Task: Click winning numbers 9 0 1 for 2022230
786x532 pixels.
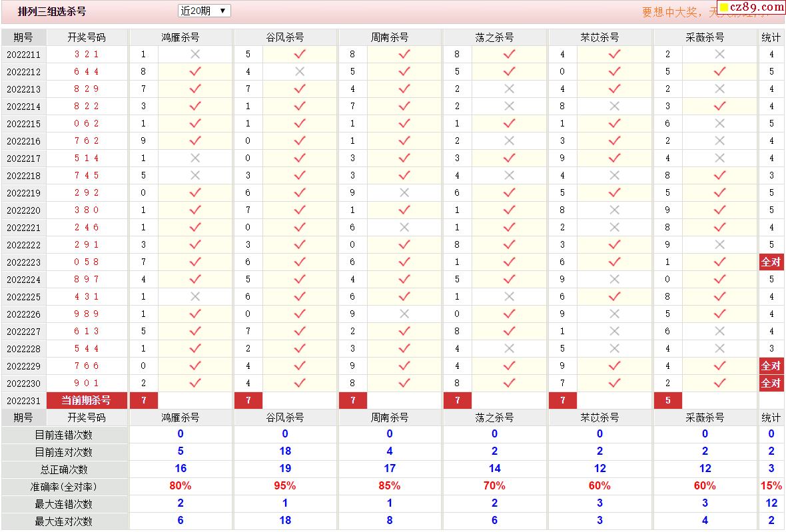Action: tap(86, 384)
